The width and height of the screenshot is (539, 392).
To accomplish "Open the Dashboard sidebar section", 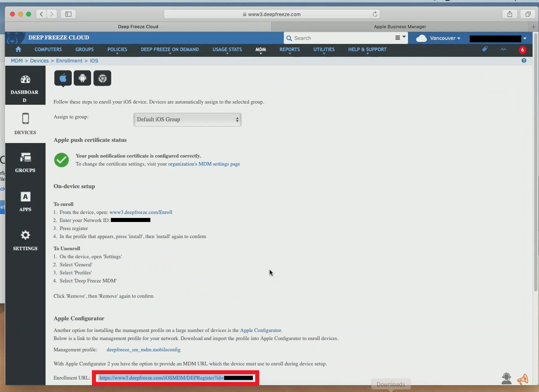I will pyautogui.click(x=25, y=86).
